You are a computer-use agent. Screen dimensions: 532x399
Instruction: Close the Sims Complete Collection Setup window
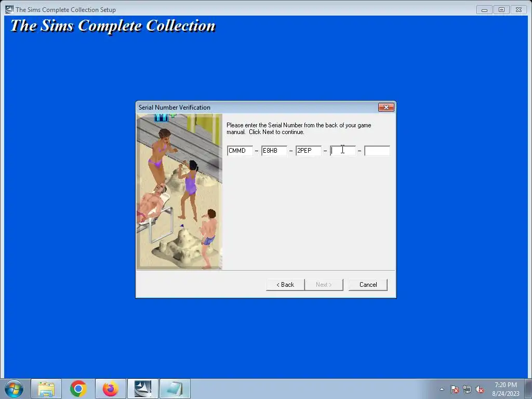pyautogui.click(x=519, y=10)
